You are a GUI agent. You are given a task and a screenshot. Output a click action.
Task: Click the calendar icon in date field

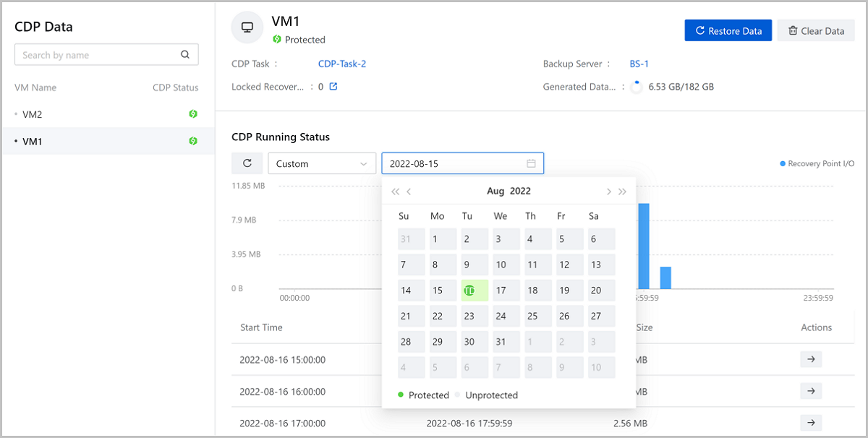[x=531, y=163]
